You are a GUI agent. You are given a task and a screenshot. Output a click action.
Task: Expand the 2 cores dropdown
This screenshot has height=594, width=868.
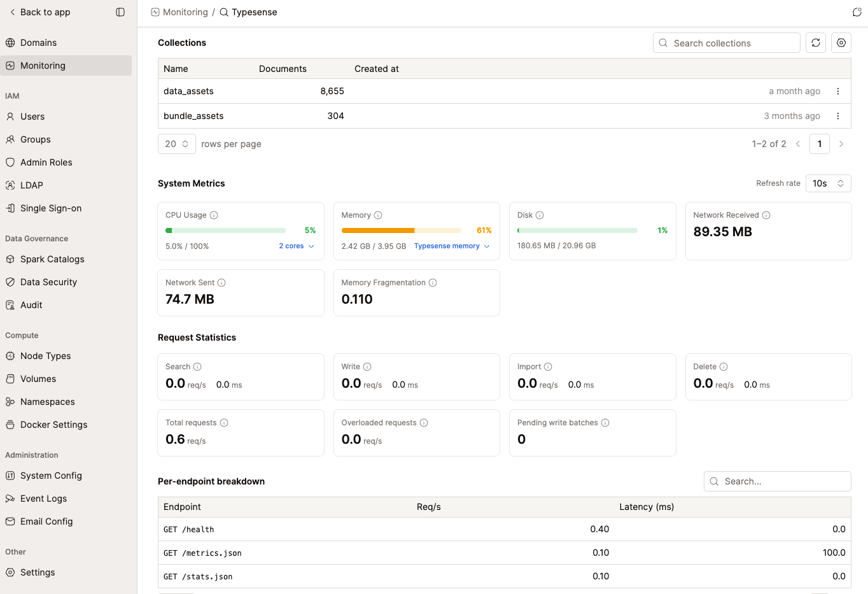coord(297,246)
